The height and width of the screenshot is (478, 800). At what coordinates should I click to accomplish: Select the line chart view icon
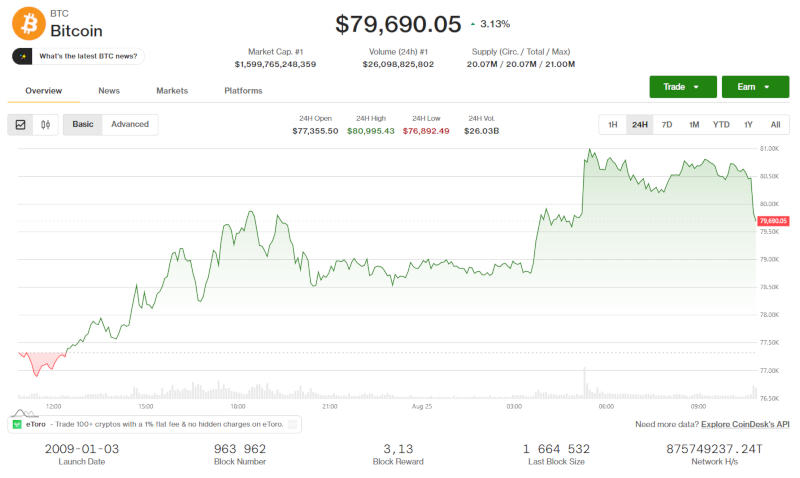click(20, 124)
